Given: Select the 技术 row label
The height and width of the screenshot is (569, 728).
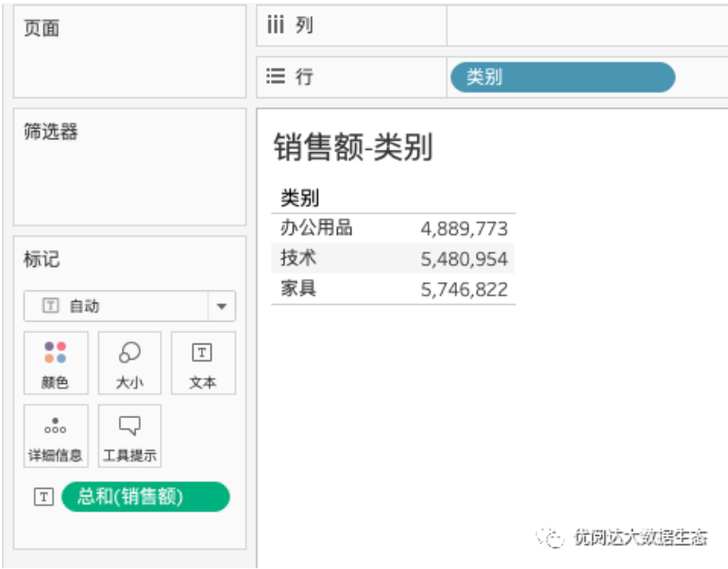Looking at the screenshot, I should (x=298, y=259).
